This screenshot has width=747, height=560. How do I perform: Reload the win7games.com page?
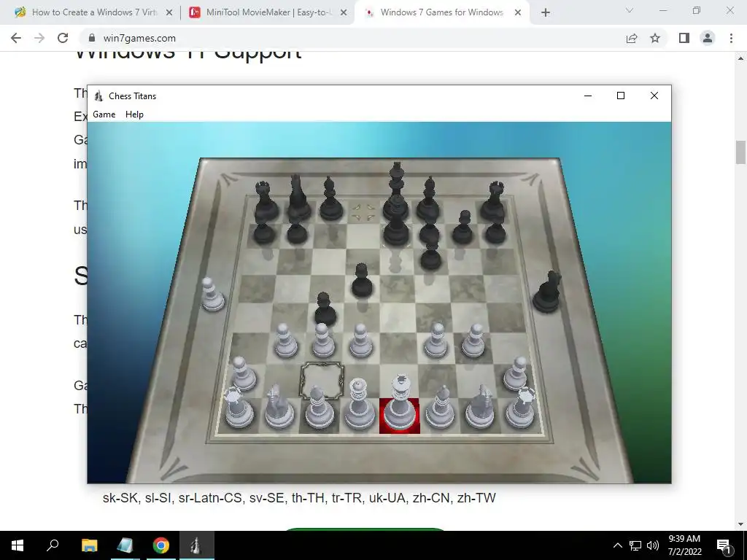pos(63,38)
